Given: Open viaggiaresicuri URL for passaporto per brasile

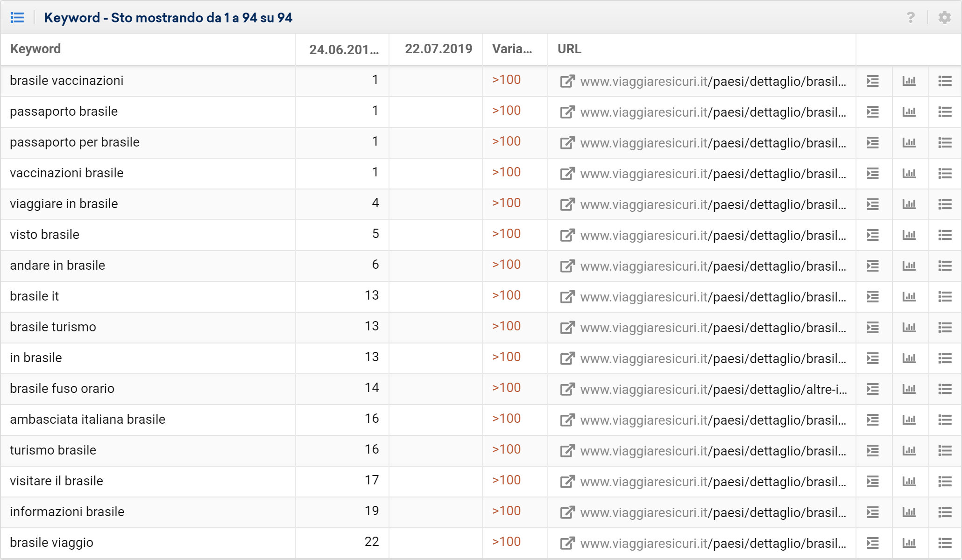Looking at the screenshot, I should tap(713, 143).
